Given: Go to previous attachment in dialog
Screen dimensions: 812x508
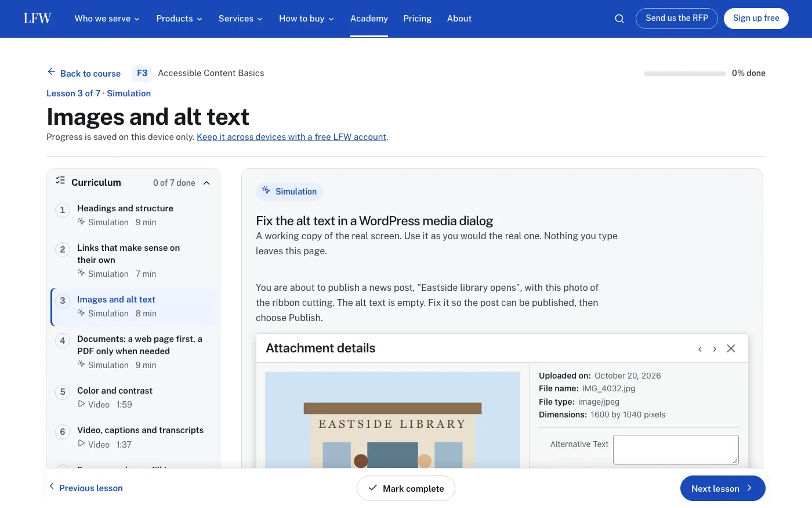Looking at the screenshot, I should click(x=700, y=349).
